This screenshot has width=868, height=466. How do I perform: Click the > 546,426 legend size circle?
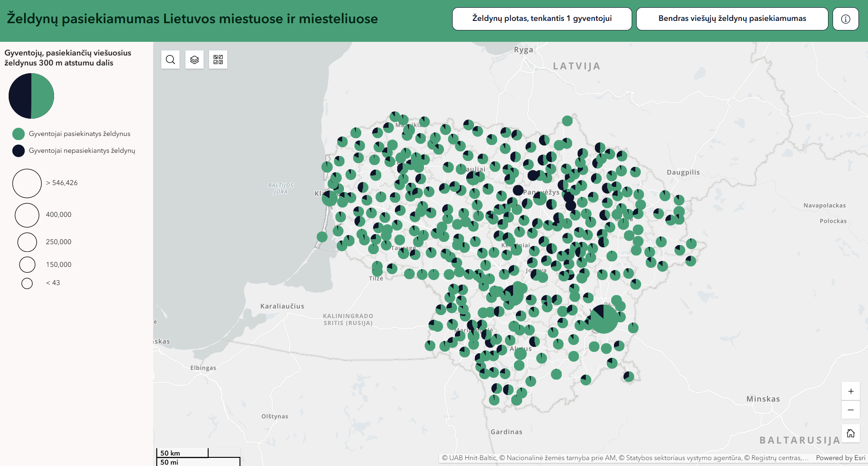point(27,183)
